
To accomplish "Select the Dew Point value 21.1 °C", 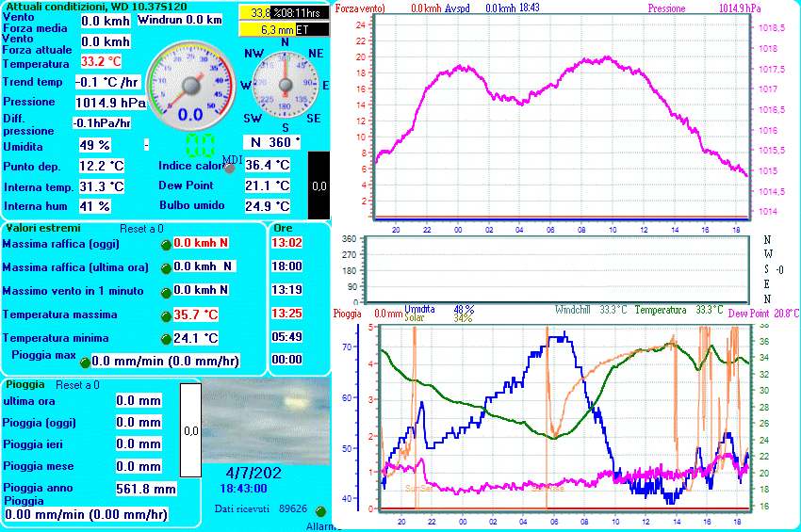I will pos(268,185).
